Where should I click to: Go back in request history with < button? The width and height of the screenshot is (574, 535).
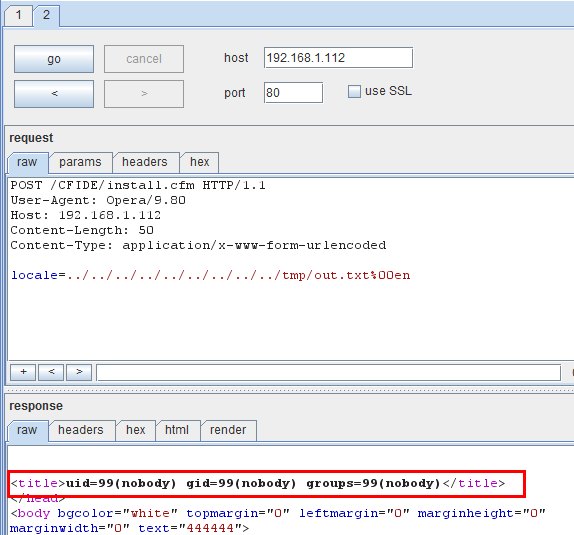[x=54, y=94]
